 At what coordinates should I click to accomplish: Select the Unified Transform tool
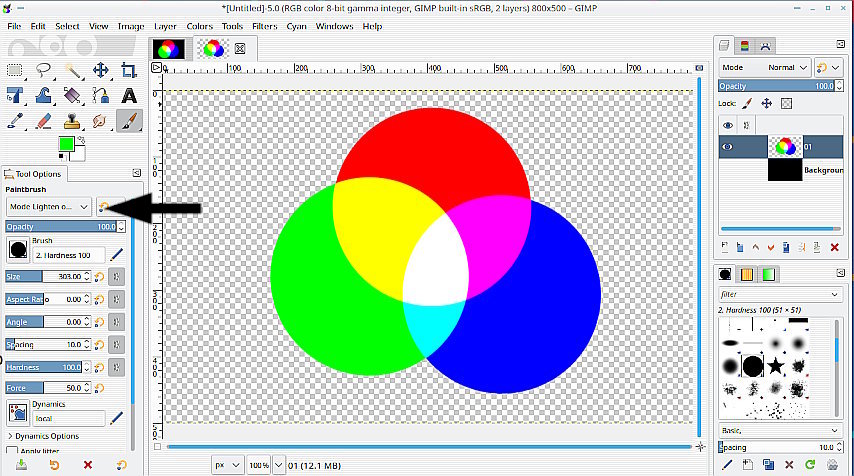click(x=15, y=96)
